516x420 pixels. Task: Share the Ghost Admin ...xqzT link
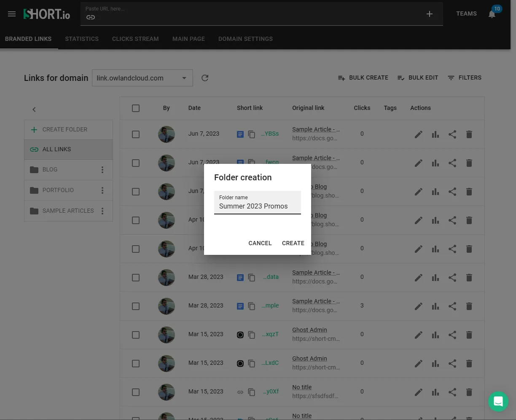point(452,335)
